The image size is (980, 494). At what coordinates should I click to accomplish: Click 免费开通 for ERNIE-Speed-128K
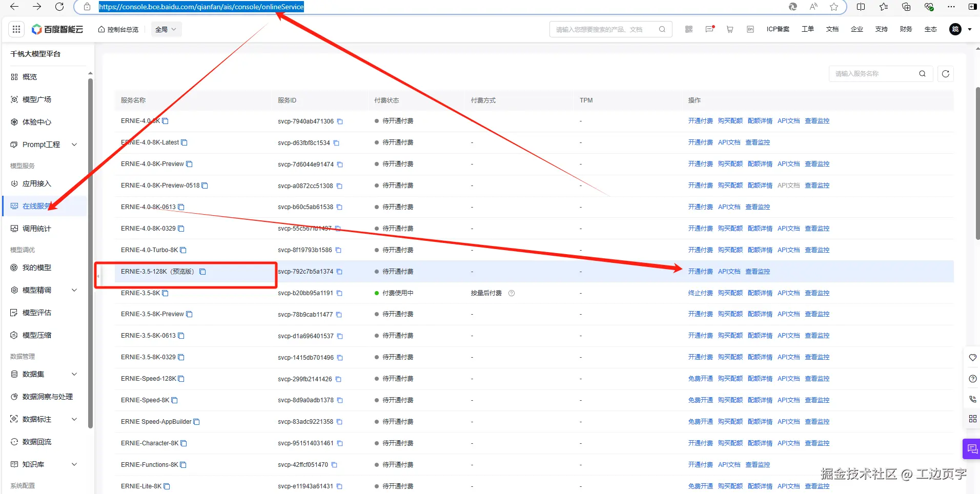[x=700, y=379]
